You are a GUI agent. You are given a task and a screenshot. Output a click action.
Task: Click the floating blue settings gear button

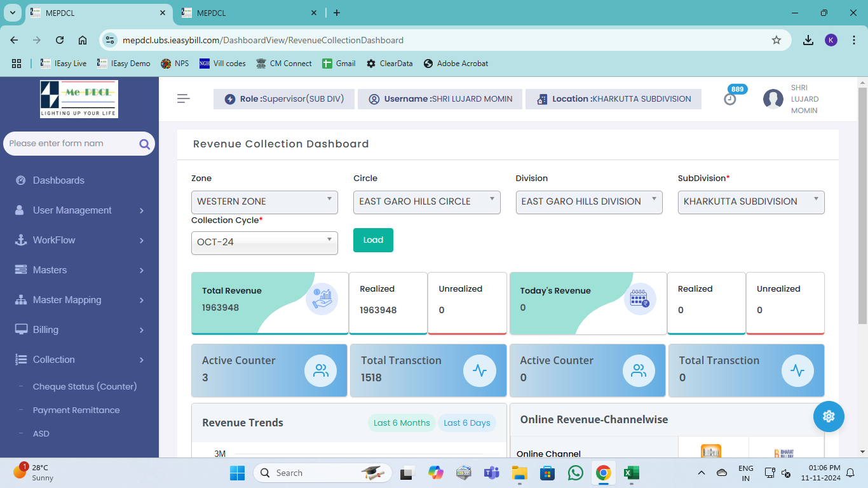click(829, 416)
